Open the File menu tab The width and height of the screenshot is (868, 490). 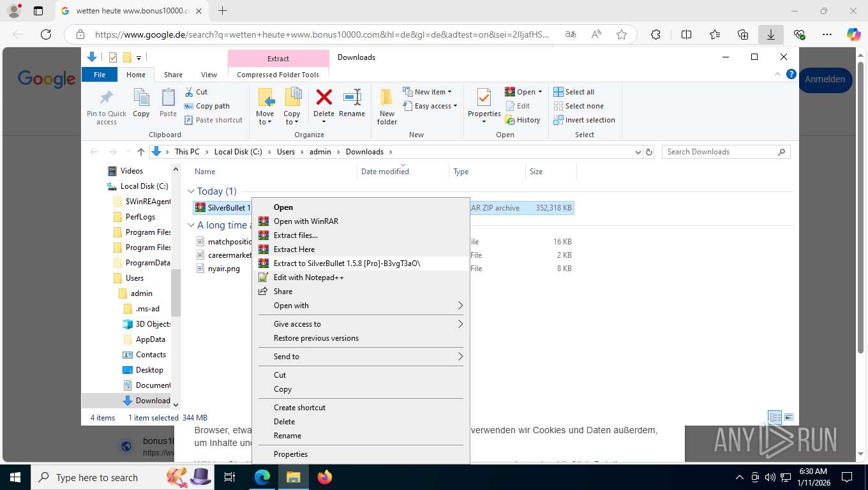coord(100,75)
